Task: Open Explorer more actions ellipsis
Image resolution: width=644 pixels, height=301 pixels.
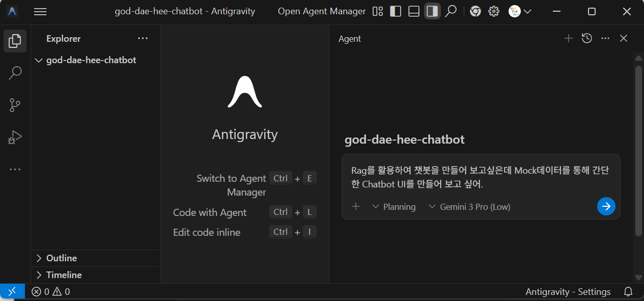Action: coord(143,39)
